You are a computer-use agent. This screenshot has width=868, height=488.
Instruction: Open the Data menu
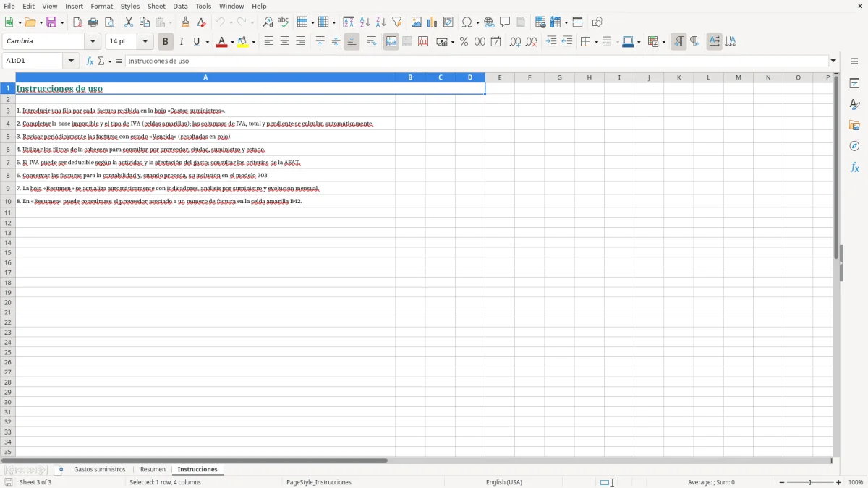[x=180, y=6]
